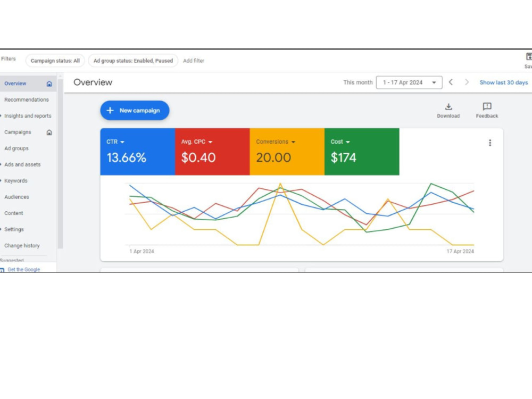Click home icon beside Overview
The height and width of the screenshot is (399, 532).
[x=49, y=84]
